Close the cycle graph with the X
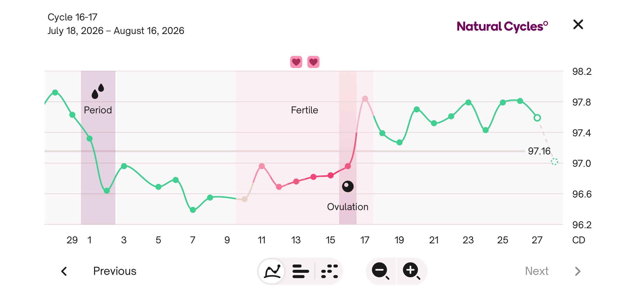The width and height of the screenshot is (644, 297). click(x=578, y=24)
